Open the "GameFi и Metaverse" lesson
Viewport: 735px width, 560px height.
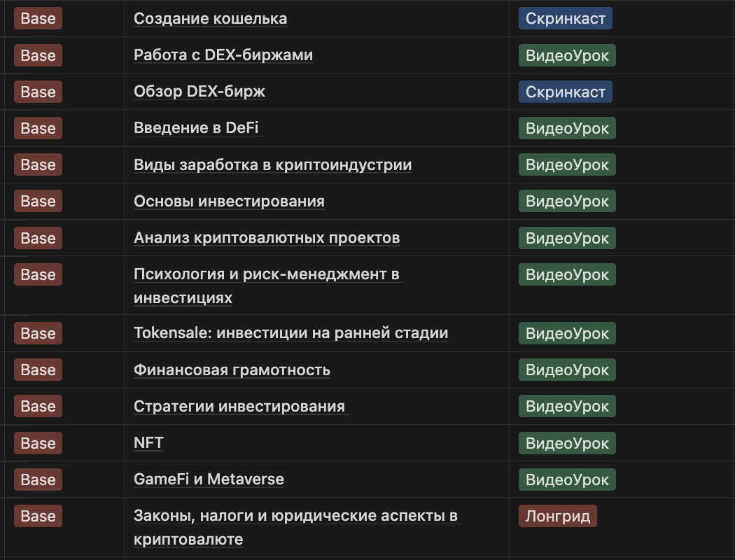209,479
